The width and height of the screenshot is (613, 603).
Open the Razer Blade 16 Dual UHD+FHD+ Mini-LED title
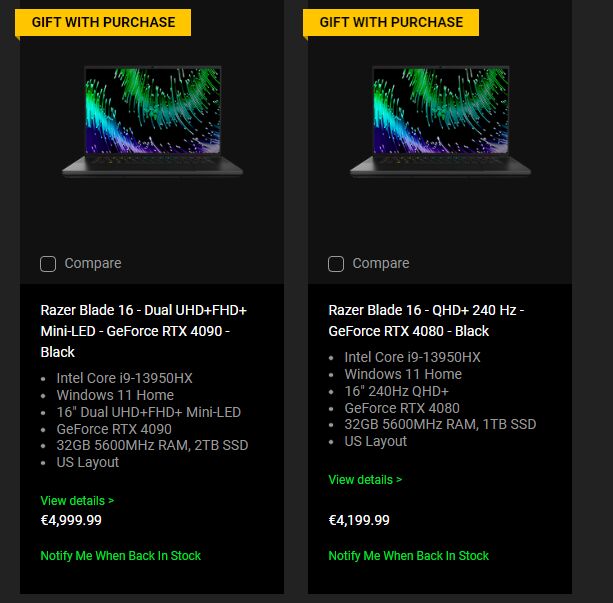[x=143, y=331]
